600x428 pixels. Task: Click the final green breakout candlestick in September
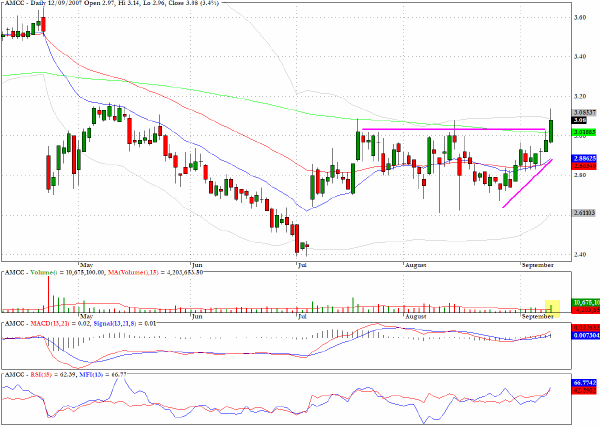pyautogui.click(x=551, y=131)
